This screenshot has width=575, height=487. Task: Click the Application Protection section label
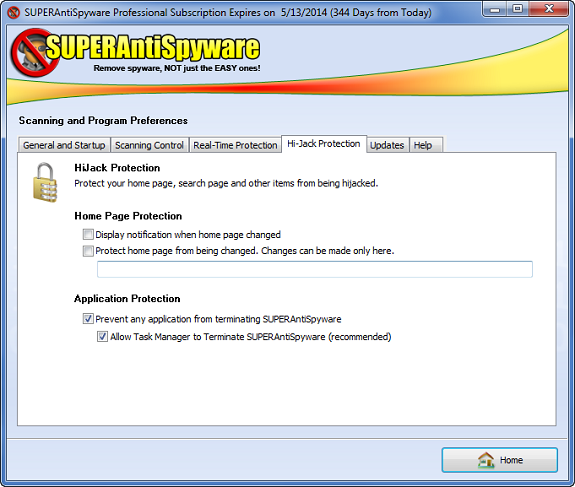(127, 299)
